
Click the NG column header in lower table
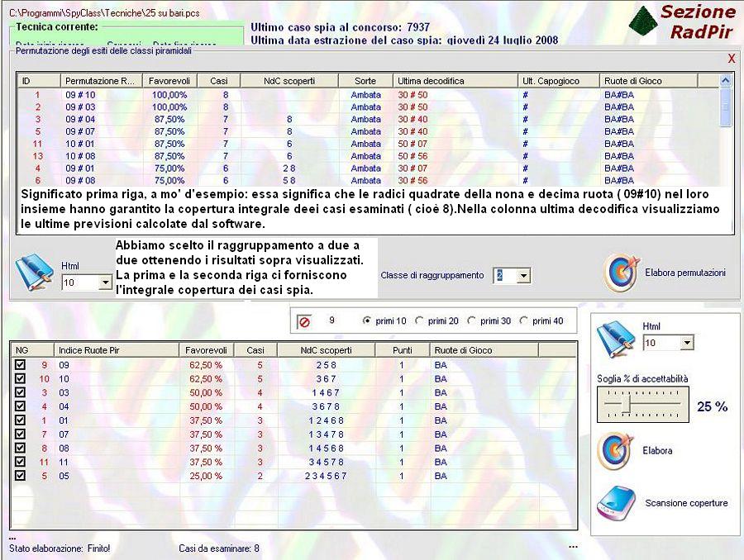[x=32, y=350]
